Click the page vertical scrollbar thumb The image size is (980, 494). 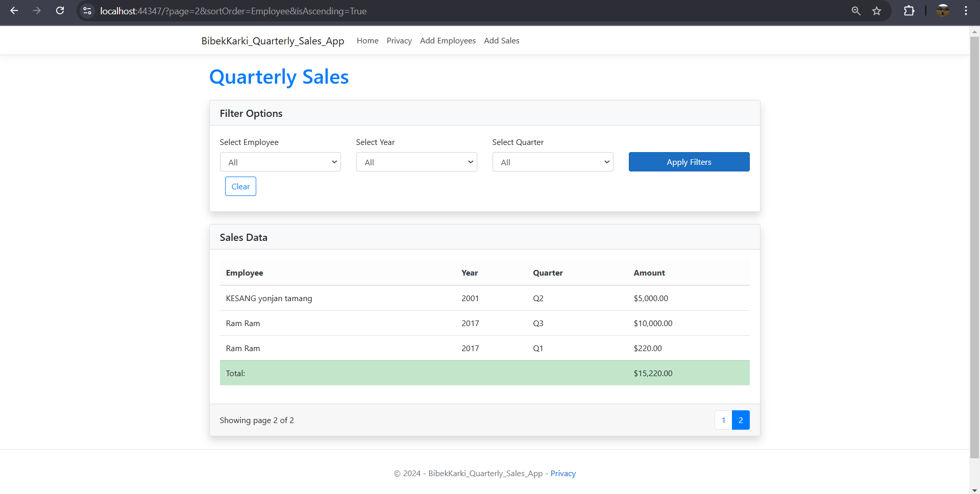(x=974, y=246)
